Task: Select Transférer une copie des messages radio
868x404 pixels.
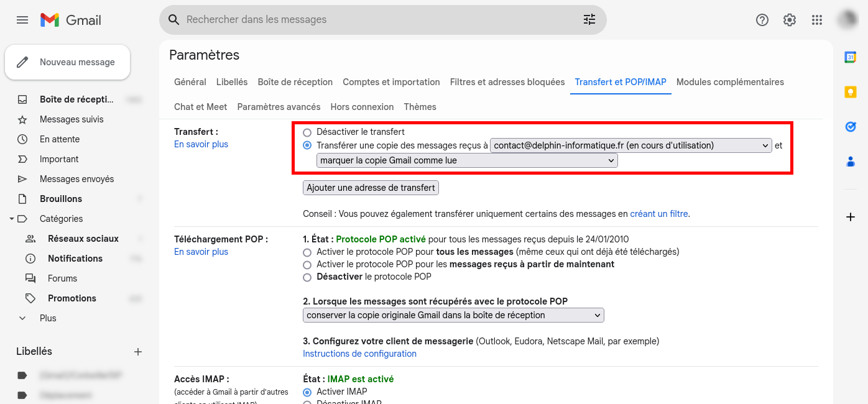Action: point(307,145)
